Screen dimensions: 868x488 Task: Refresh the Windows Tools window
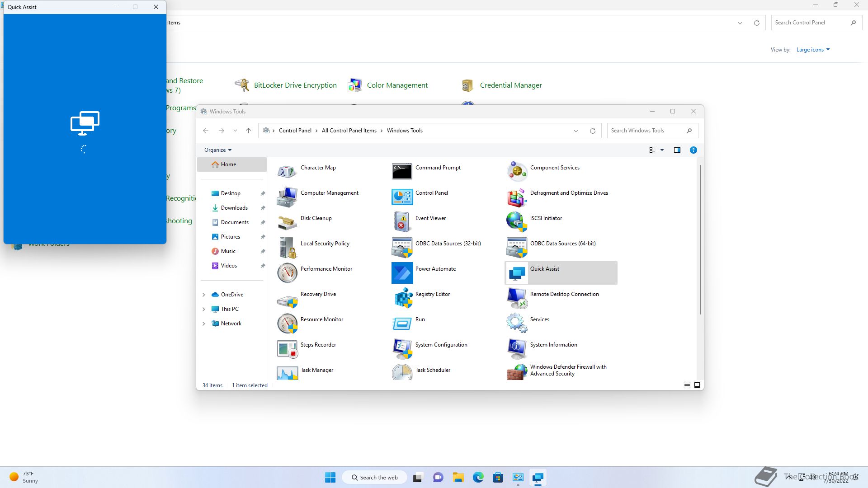[x=592, y=131]
